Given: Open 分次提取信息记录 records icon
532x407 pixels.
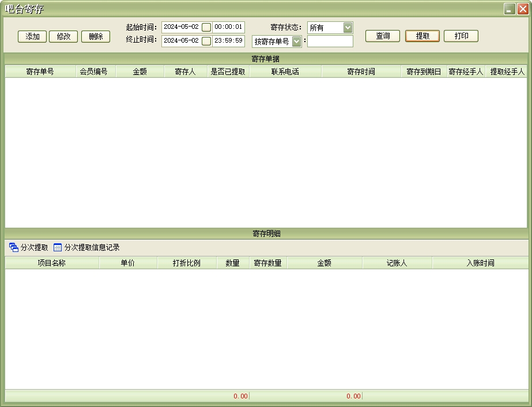Looking at the screenshot, I should (58, 247).
